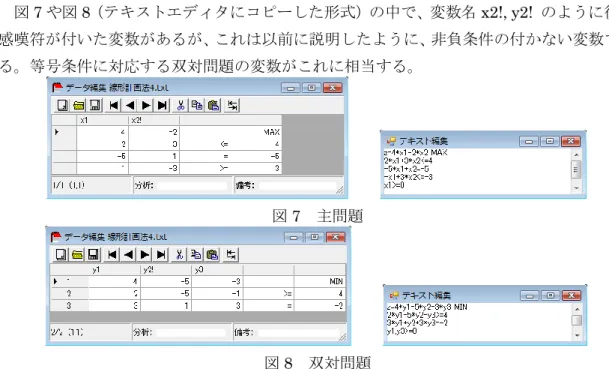Viewport: 609px width, 369px height.
Task: Click the MIN objective line in lower text editor
Action: coord(427,307)
